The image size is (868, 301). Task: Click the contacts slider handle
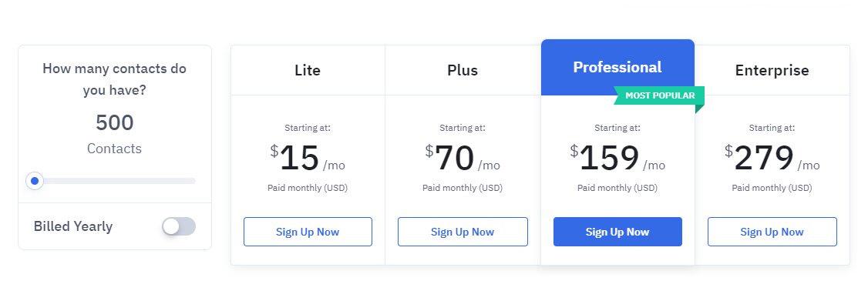click(35, 181)
